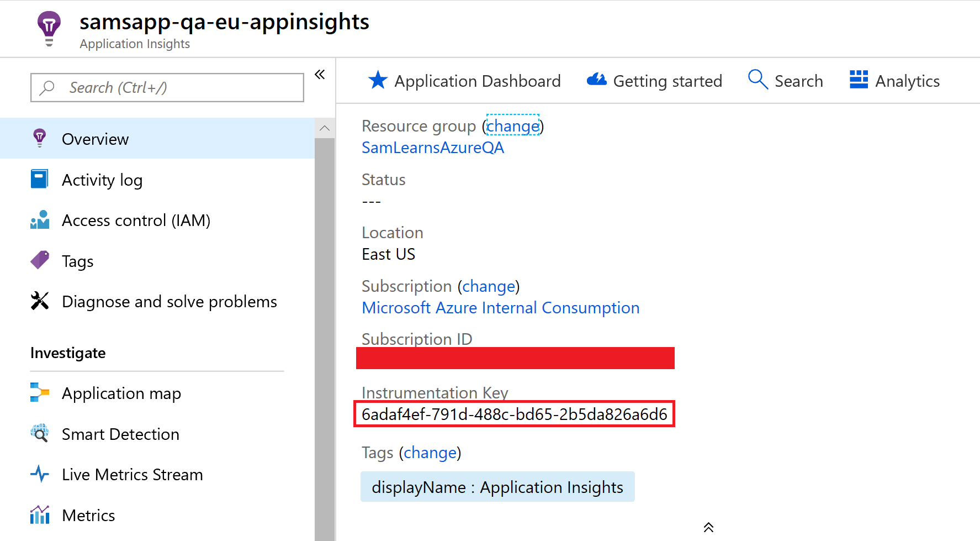
Task: Click change link next to Resource group
Action: pyautogui.click(x=512, y=126)
